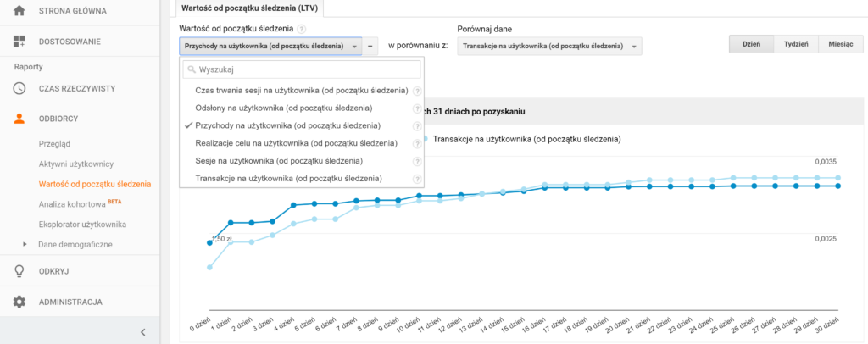Click the Transakcje na użytkownika legend label
Screen dimensions: 868x344
[526, 139]
